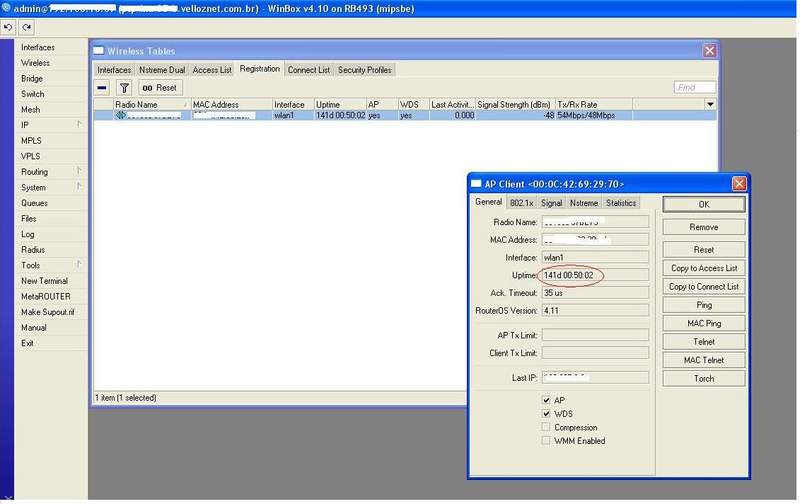This screenshot has height=504, width=800.
Task: Click Exit in the sidebar menu
Action: [x=27, y=343]
